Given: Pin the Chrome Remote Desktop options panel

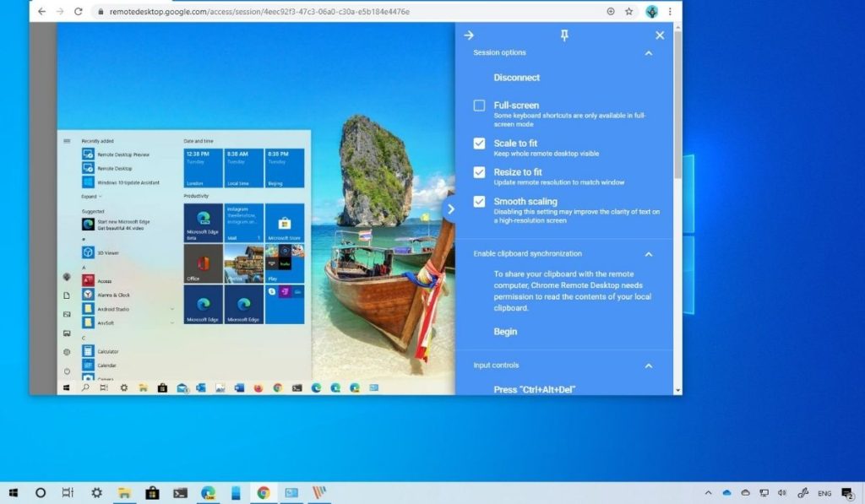Looking at the screenshot, I should coord(563,35).
